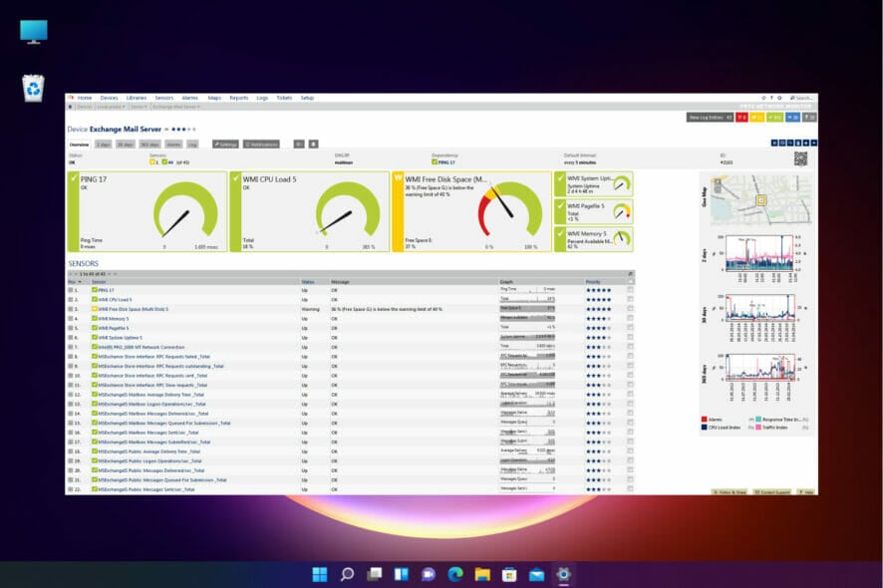Click the status icon beside WMI Memory 5 row
This screenshot has height=588, width=883.
pyautogui.click(x=95, y=319)
